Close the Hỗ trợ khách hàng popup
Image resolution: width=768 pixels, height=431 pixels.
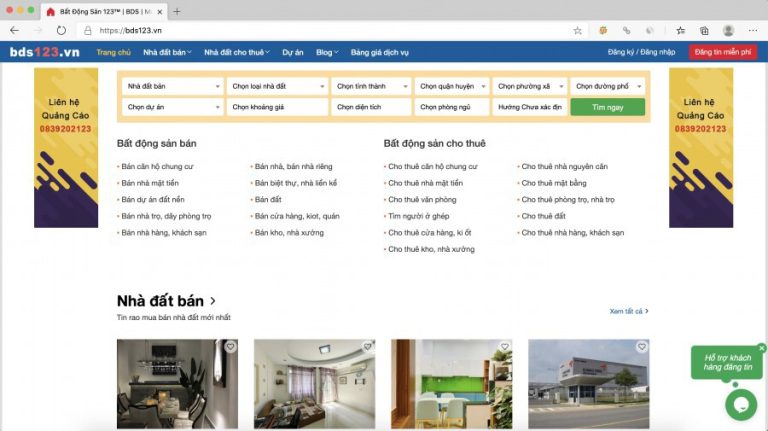pyautogui.click(x=762, y=348)
